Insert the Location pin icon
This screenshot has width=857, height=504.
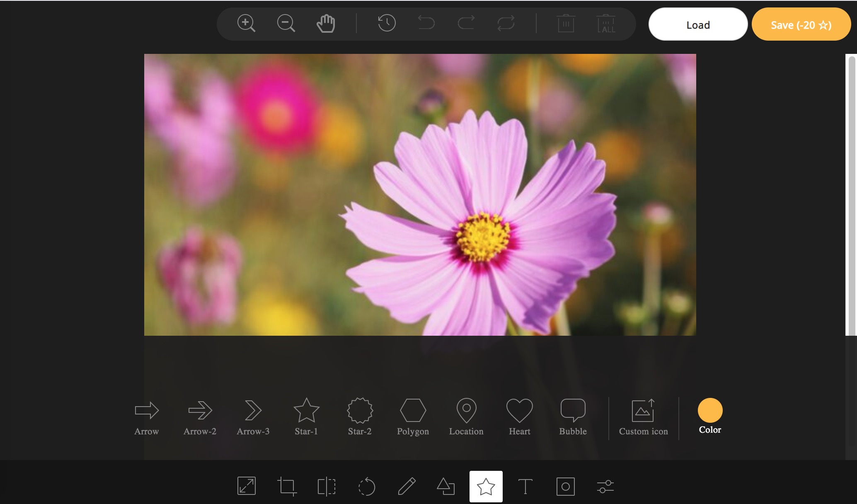(466, 417)
